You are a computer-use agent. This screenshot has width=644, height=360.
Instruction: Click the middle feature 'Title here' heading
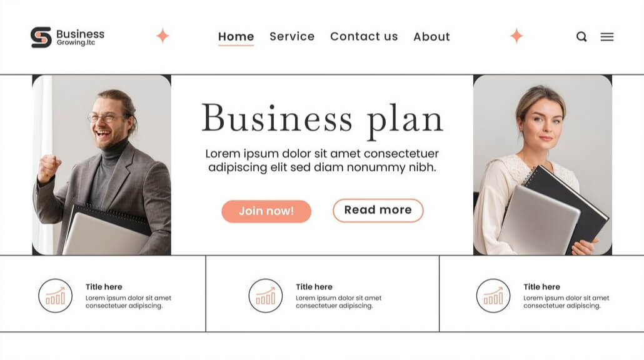pos(314,287)
